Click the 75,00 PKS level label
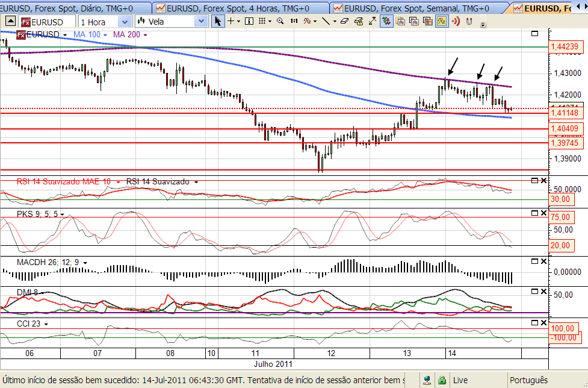The height and width of the screenshot is (388, 588). click(562, 217)
